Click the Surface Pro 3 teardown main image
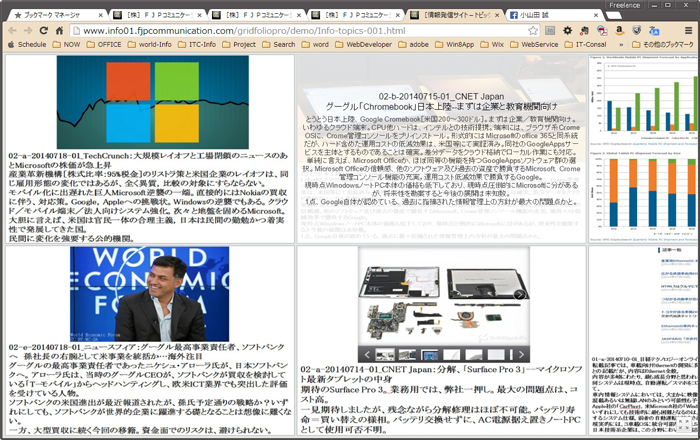Image resolution: width=700 pixels, height=440 pixels. [444, 296]
